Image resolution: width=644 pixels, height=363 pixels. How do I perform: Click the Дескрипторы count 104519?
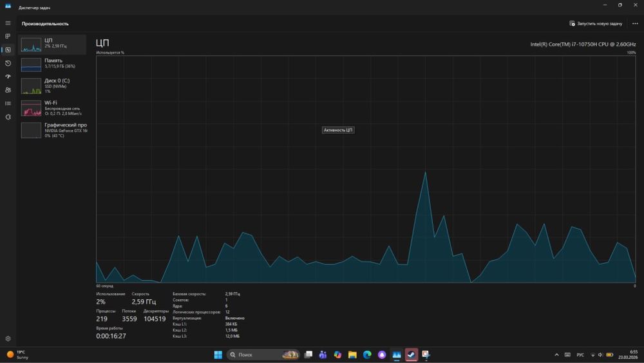pyautogui.click(x=155, y=319)
